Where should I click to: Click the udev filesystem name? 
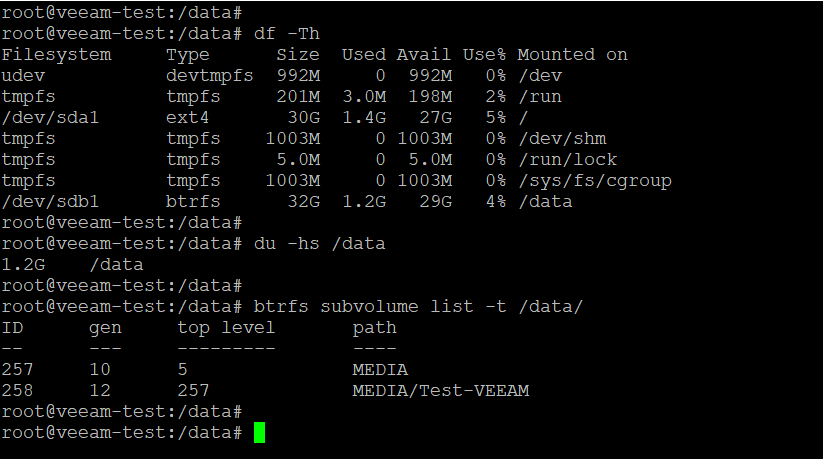click(23, 76)
